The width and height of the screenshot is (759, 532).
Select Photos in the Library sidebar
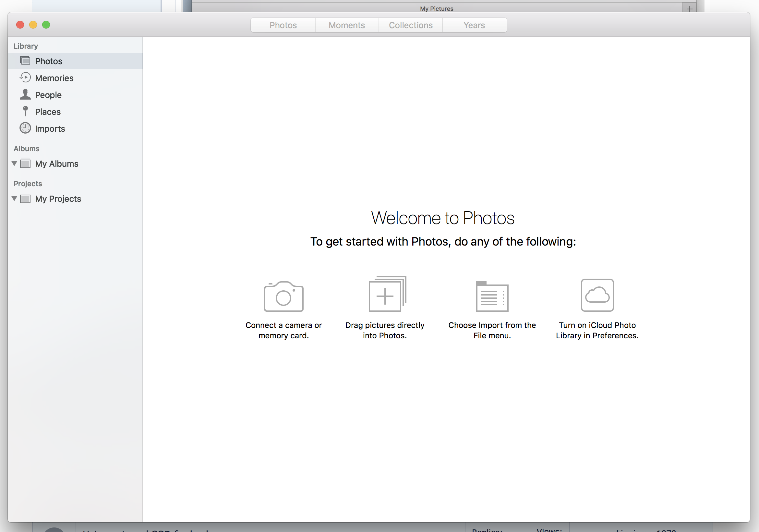pyautogui.click(x=75, y=61)
